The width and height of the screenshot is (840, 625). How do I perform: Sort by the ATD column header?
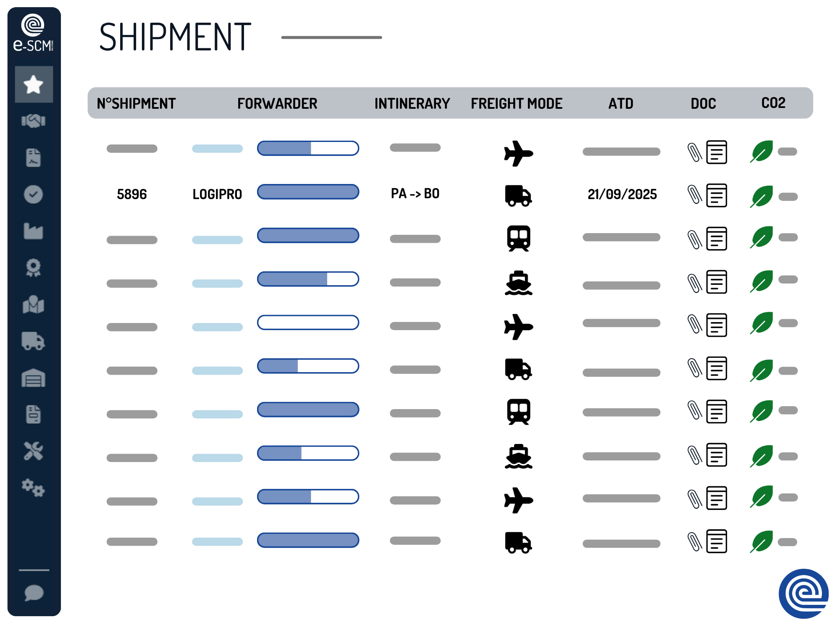pos(621,103)
